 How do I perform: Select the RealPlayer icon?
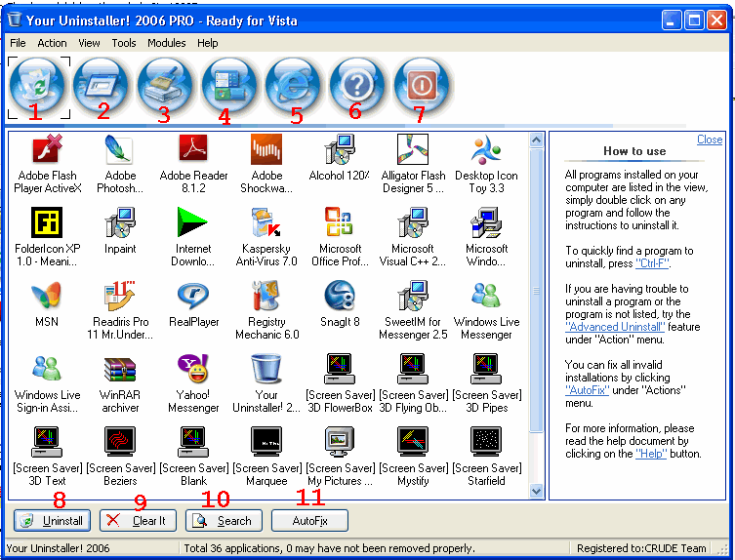click(x=193, y=296)
